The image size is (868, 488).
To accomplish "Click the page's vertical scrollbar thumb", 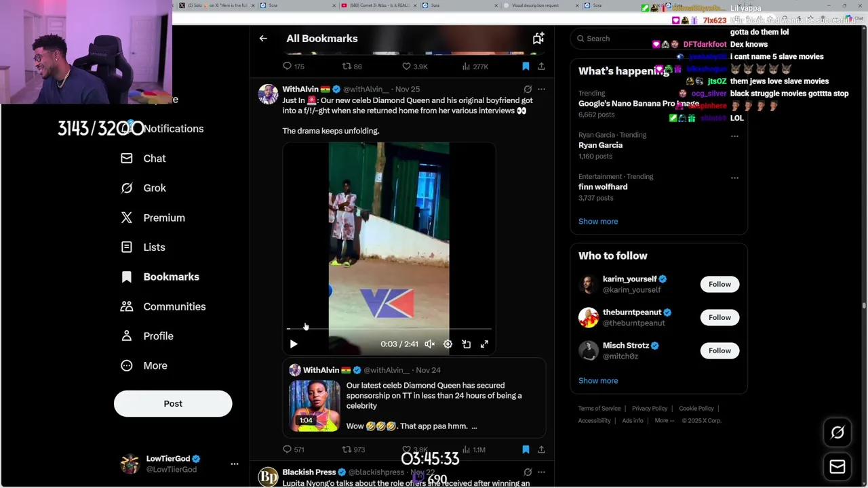I will [864, 306].
